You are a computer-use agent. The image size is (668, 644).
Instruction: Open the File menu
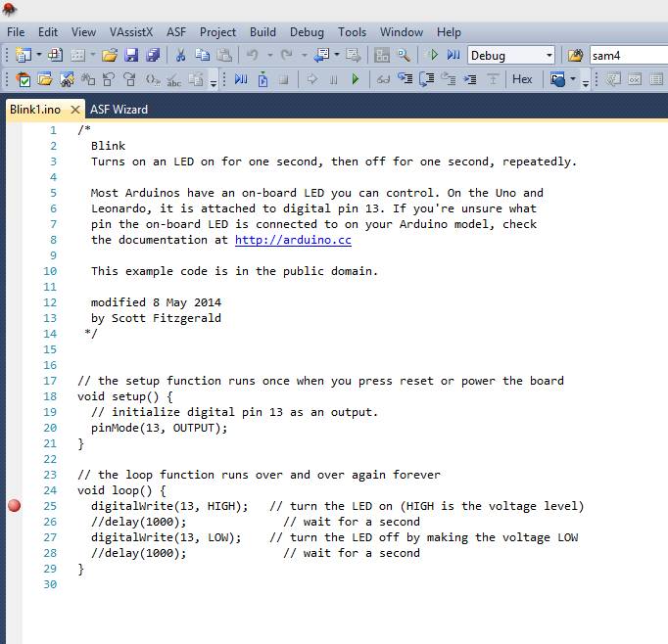tap(16, 32)
